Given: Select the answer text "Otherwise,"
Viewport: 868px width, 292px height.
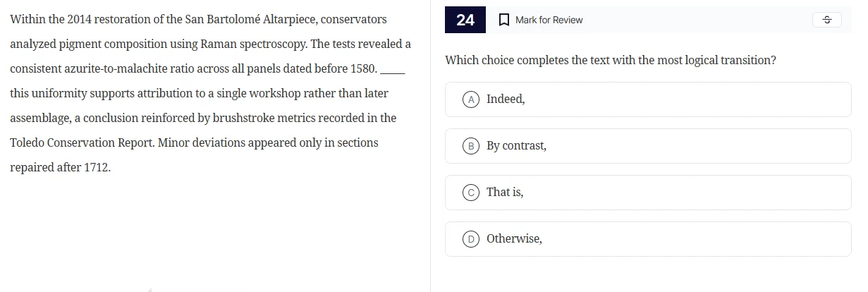Looking at the screenshot, I should (x=514, y=239).
